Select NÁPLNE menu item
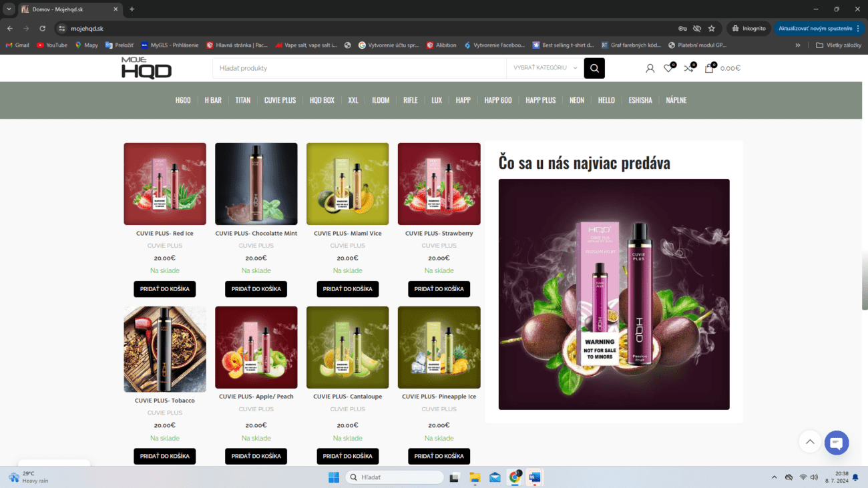Viewport: 868px width, 488px height. coord(676,100)
